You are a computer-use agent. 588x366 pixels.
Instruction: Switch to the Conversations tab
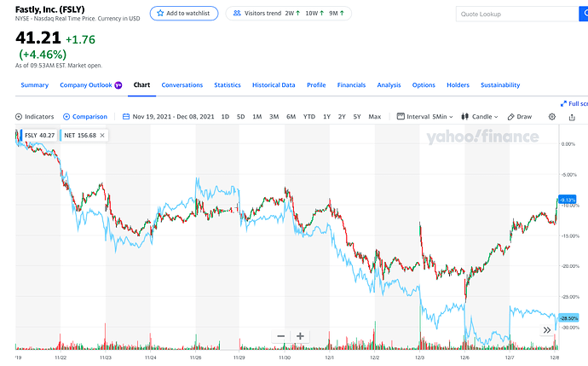[182, 85]
